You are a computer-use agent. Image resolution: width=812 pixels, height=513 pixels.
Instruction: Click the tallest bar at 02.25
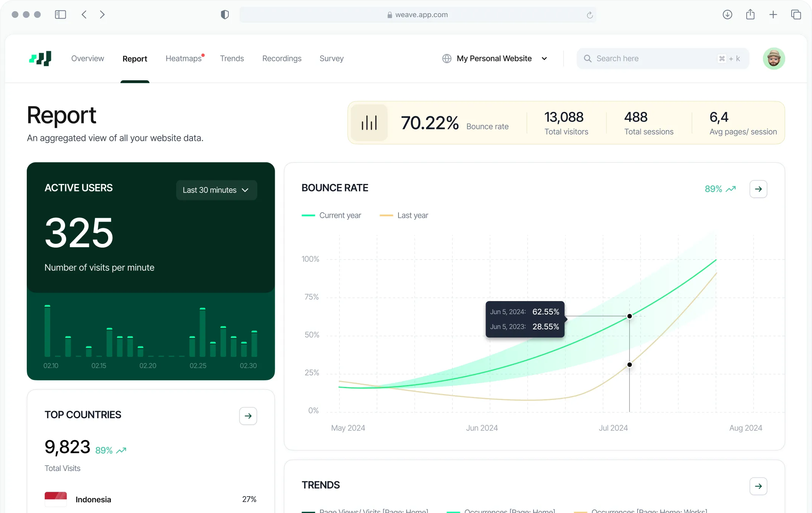(x=203, y=332)
